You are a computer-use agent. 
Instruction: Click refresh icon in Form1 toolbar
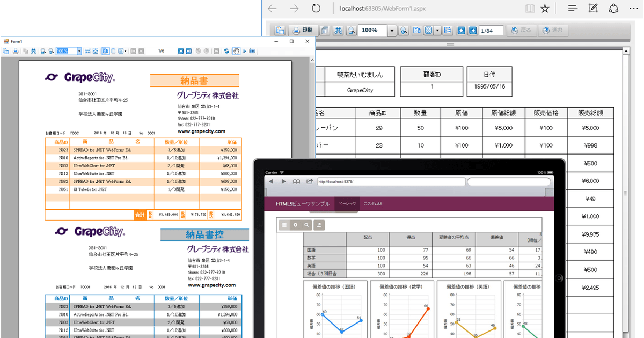pyautogui.click(x=226, y=51)
